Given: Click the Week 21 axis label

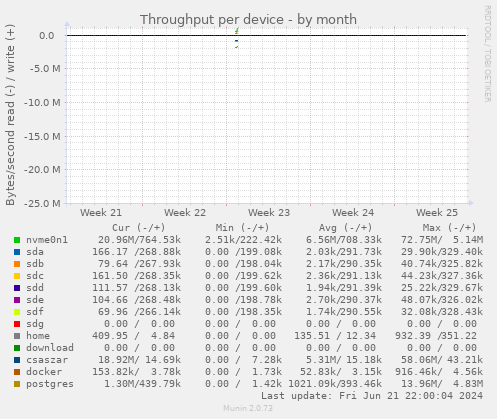Looking at the screenshot, I should [x=101, y=213].
